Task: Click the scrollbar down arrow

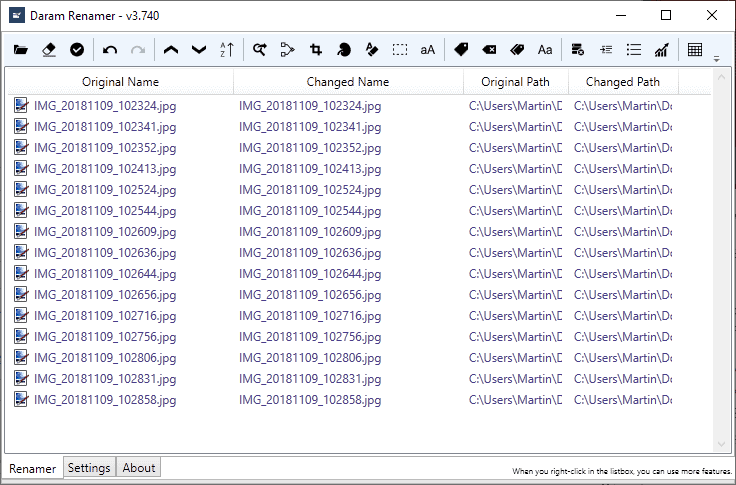Action: pos(721,444)
